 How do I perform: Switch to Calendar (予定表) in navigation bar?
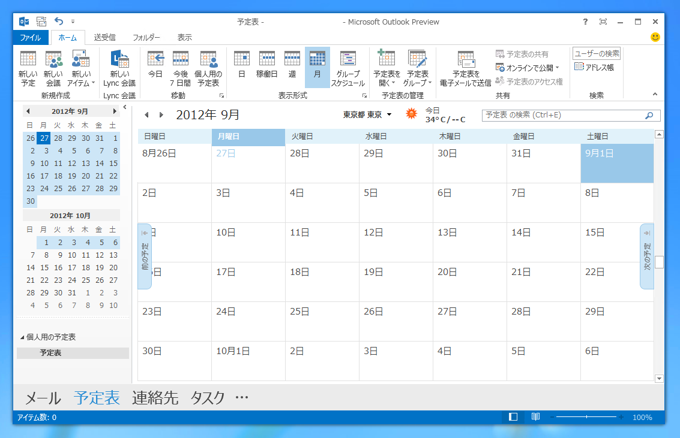point(96,398)
